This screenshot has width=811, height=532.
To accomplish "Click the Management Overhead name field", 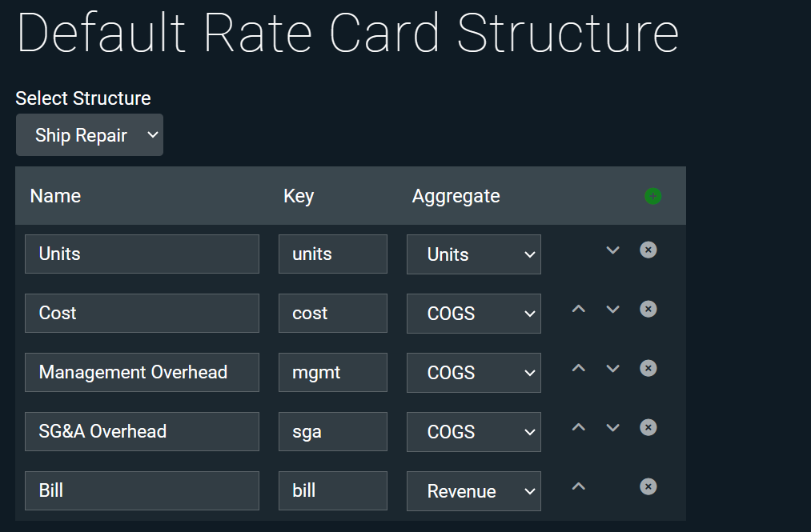I will (142, 373).
